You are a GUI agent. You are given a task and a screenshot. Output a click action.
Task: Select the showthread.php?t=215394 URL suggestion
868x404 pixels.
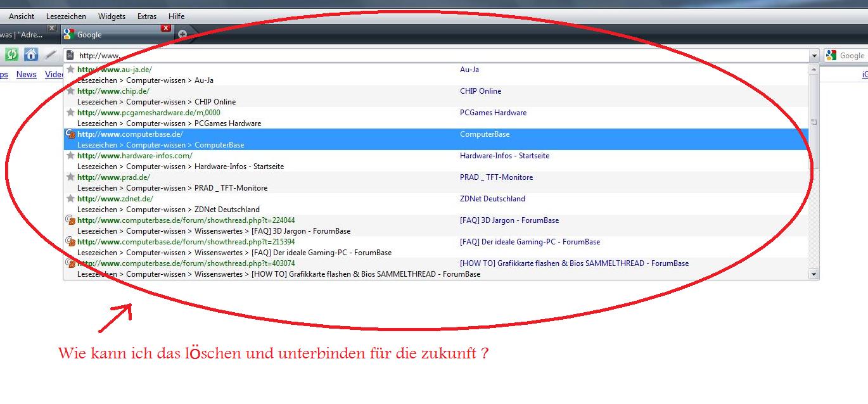pyautogui.click(x=186, y=242)
